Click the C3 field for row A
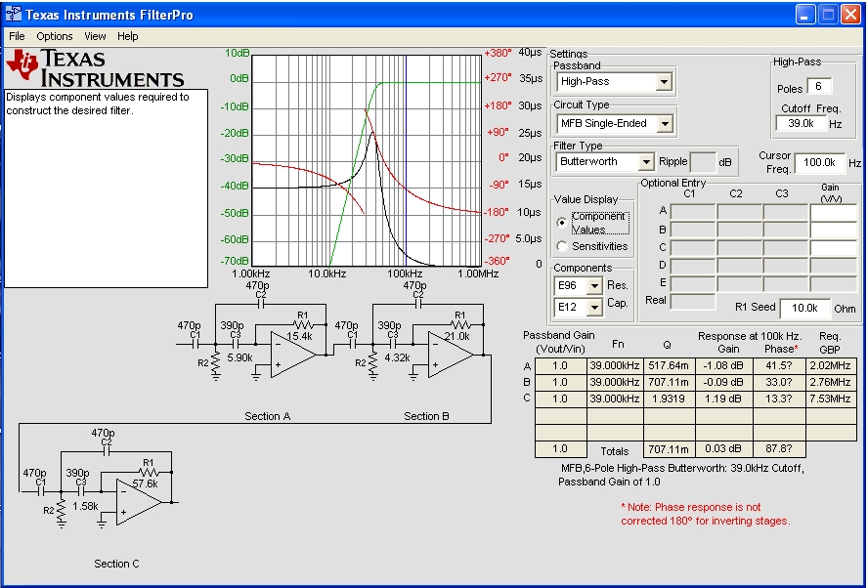868x588 pixels. point(786,211)
